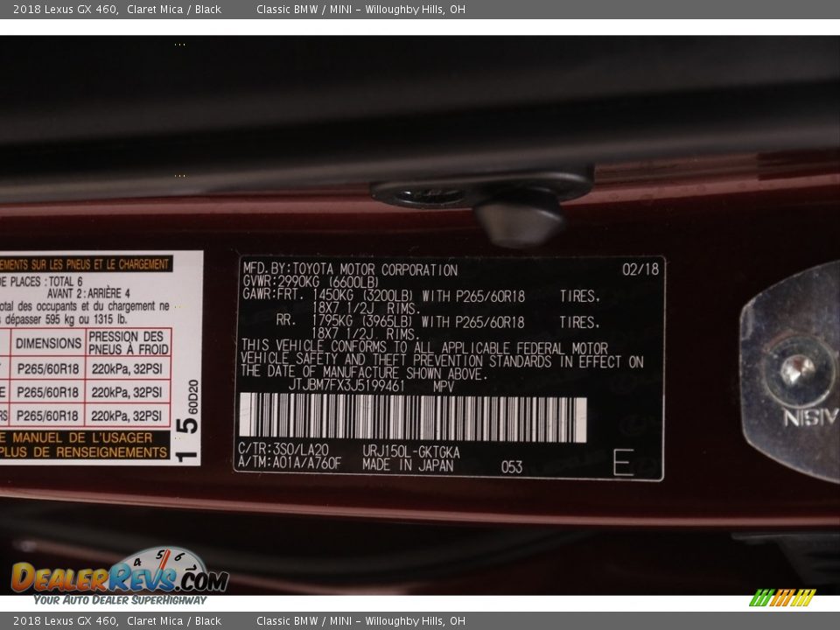Image resolution: width=840 pixels, height=630 pixels.
Task: Click the DIMENSIONS column header
Action: (48, 343)
